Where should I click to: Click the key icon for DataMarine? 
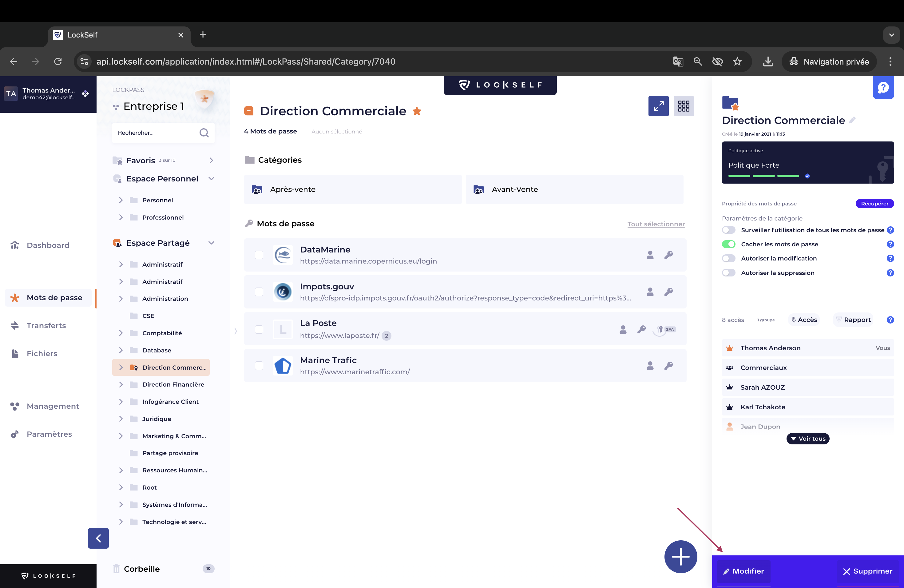(x=668, y=255)
